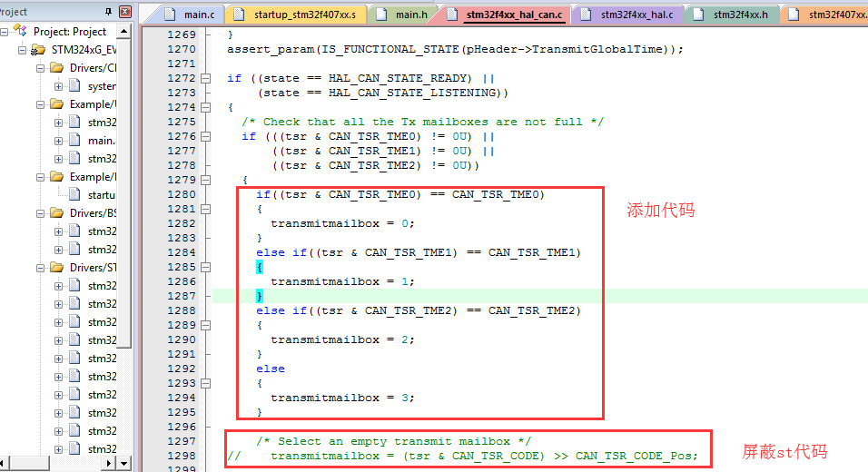868x472 pixels.
Task: Click file icon on startup_stm32f407xx.s tab
Action: point(239,15)
